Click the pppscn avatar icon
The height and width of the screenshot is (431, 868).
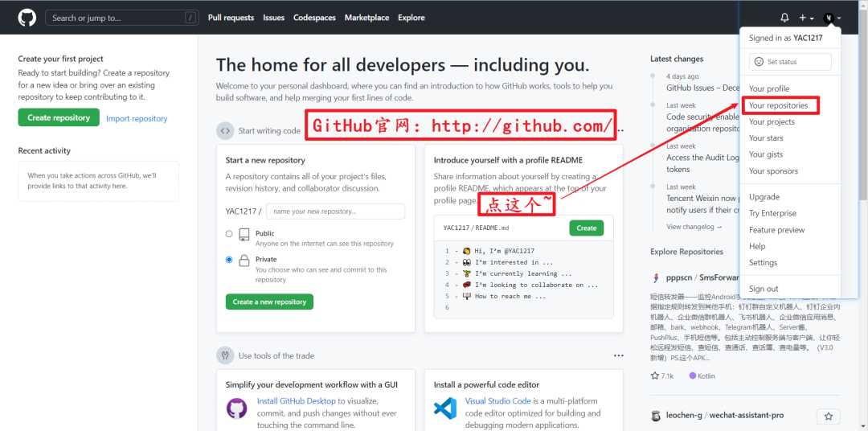click(x=656, y=277)
